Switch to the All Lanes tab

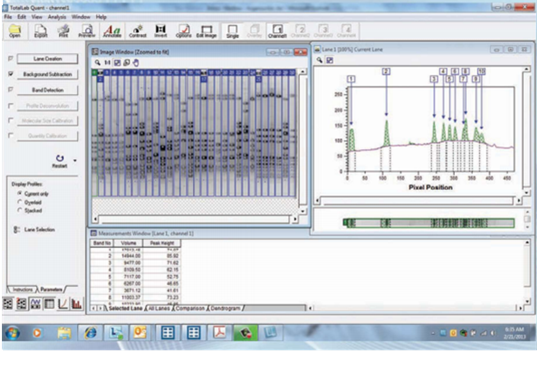[x=159, y=308]
